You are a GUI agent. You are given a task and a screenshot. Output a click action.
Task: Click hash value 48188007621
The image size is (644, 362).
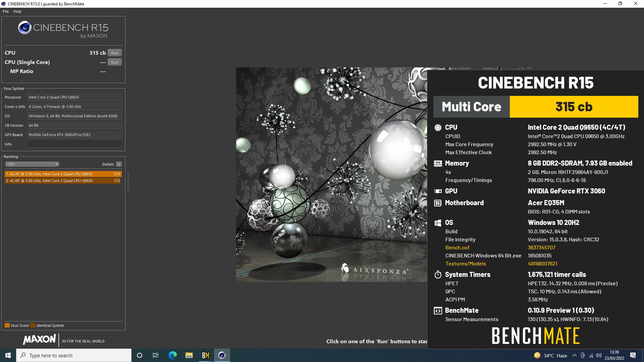click(x=542, y=264)
